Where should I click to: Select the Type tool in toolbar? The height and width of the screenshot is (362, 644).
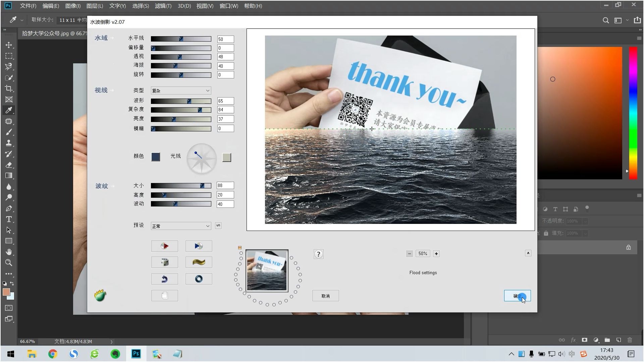(x=9, y=219)
